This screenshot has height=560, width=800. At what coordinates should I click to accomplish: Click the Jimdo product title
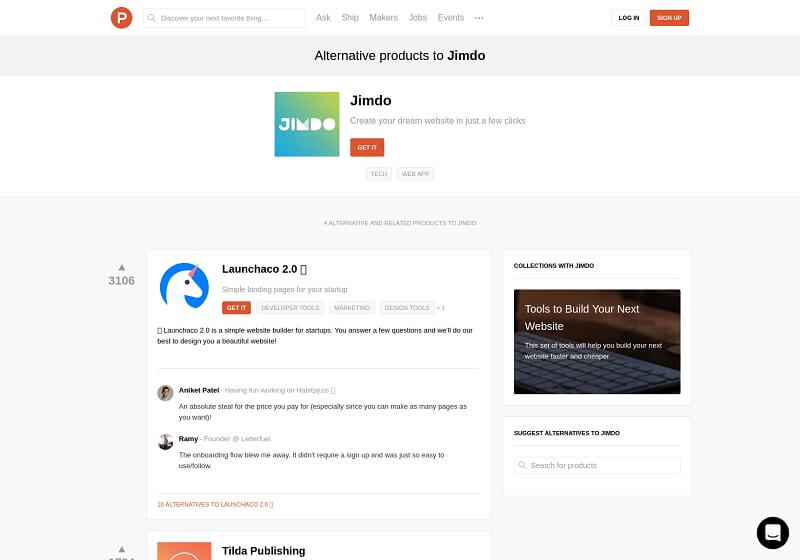click(x=370, y=100)
